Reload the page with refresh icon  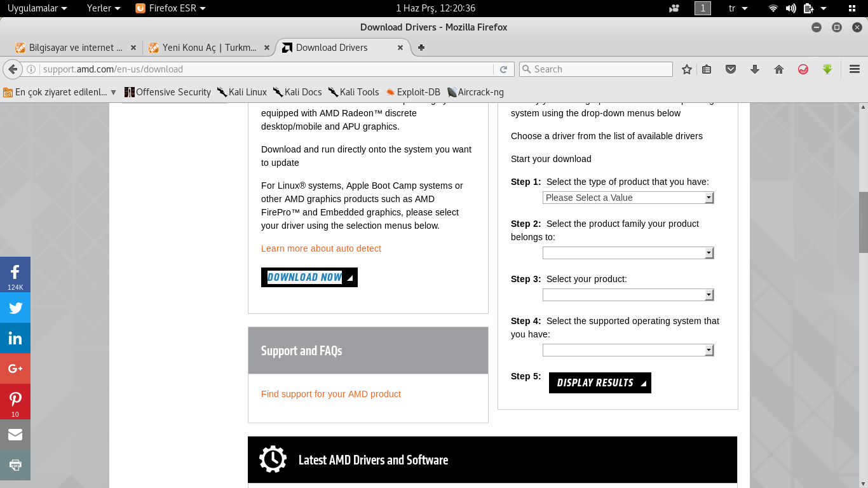click(x=503, y=69)
